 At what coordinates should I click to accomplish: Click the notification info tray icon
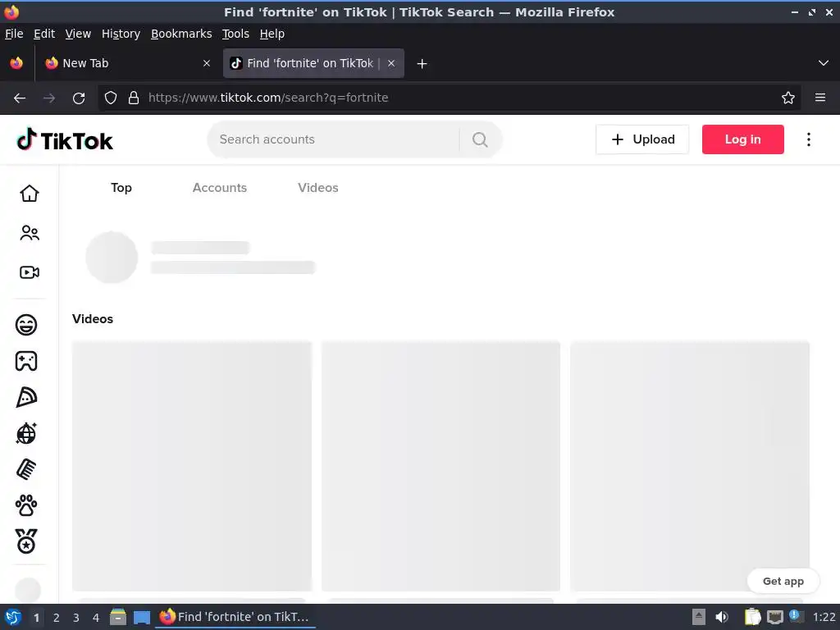(x=795, y=616)
